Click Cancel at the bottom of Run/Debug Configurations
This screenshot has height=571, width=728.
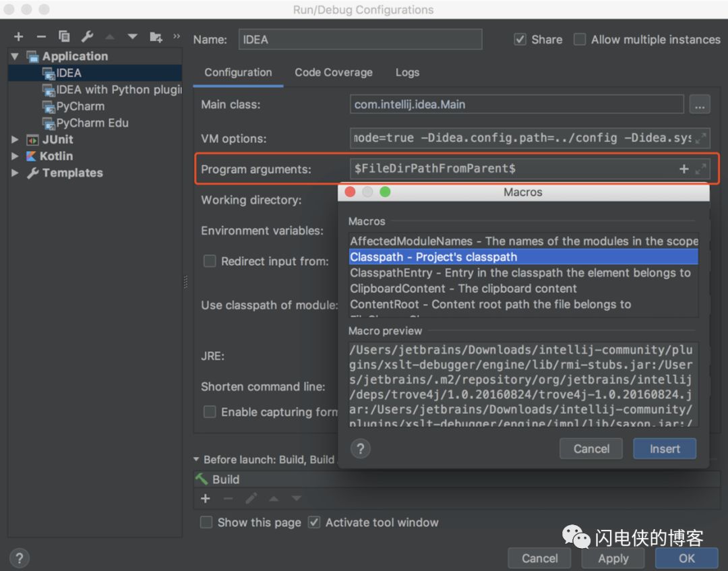coord(539,558)
